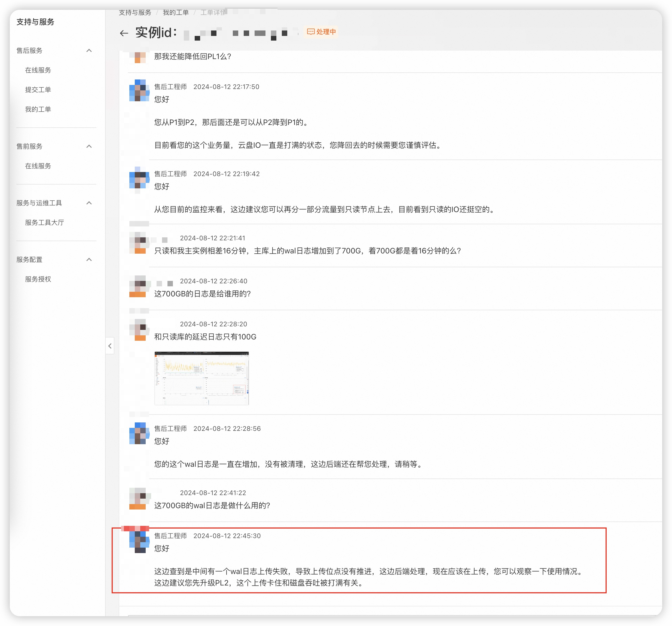The image size is (672, 626).
Task: Collapse the 服务配置 section
Action: click(x=89, y=259)
